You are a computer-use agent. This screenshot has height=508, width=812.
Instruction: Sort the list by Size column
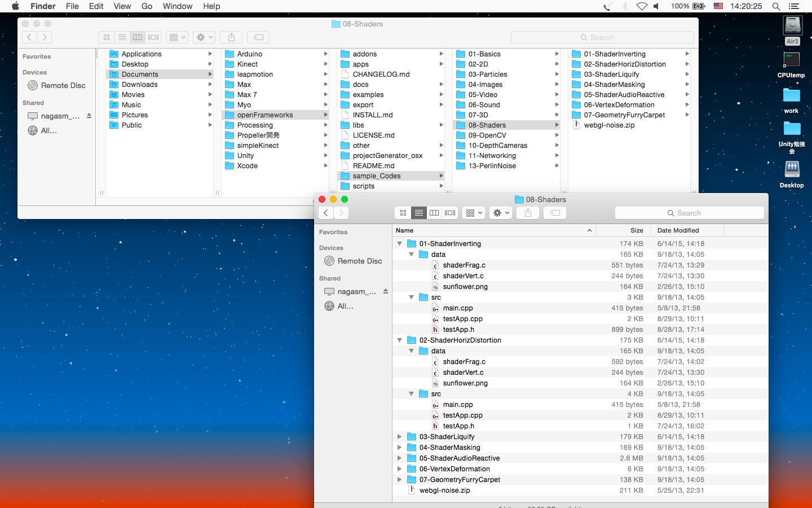637,230
